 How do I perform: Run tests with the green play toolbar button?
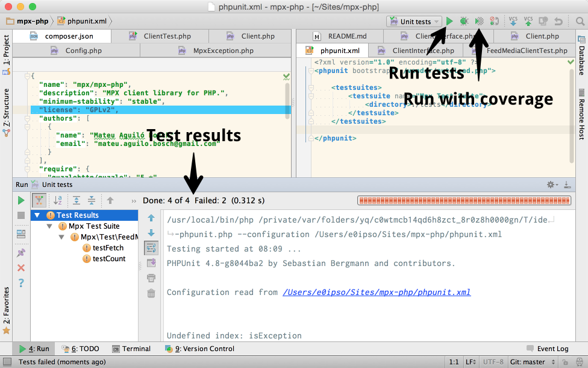[449, 21]
